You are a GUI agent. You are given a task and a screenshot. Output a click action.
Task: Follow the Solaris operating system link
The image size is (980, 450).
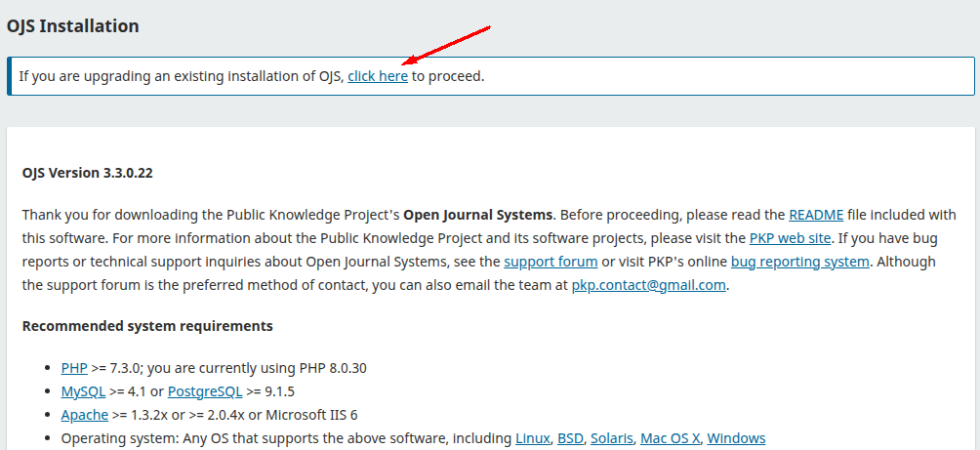[612, 438]
